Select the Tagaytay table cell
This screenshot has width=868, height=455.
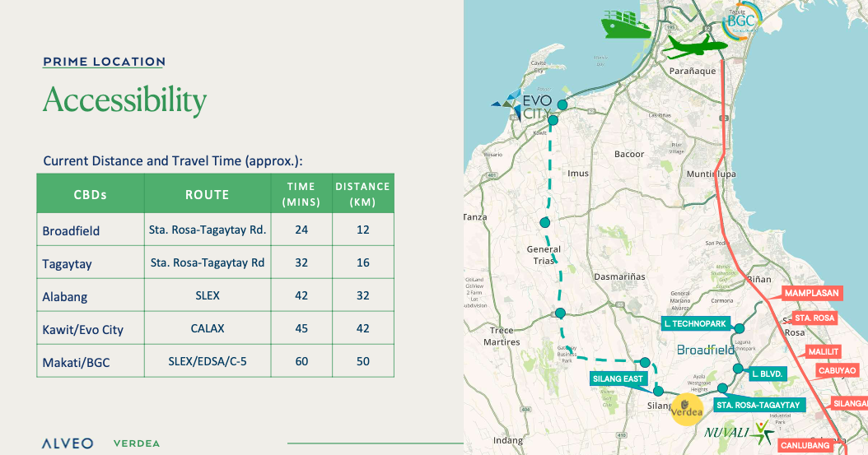click(91, 263)
